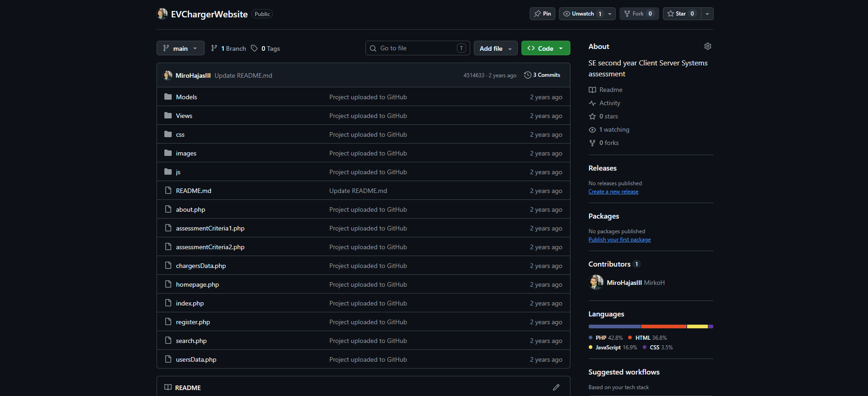
Task: Open the README tab header
Action: [x=183, y=387]
